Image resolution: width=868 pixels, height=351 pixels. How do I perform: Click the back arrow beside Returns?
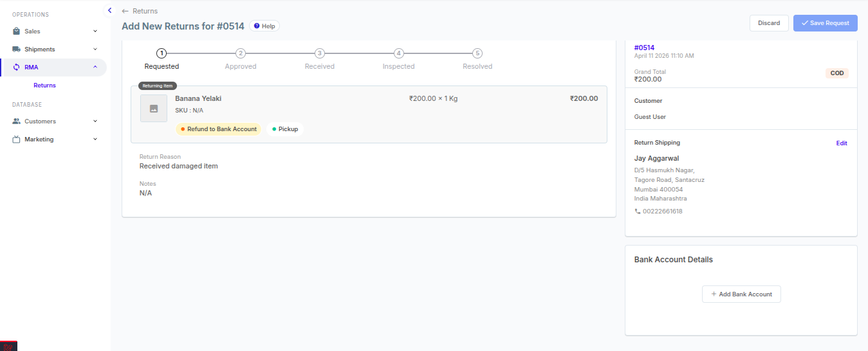point(125,11)
